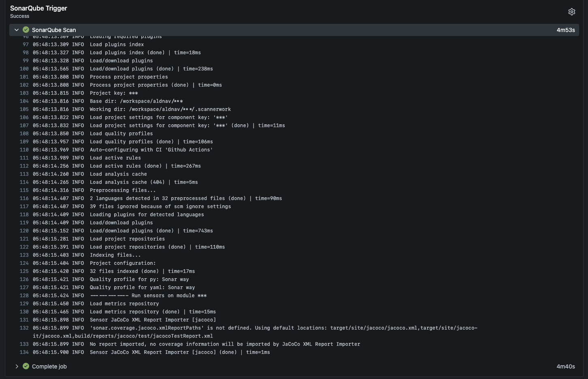
Task: Click 'Load metrics repository (done) | time=15ms' text
Action: [153, 312]
